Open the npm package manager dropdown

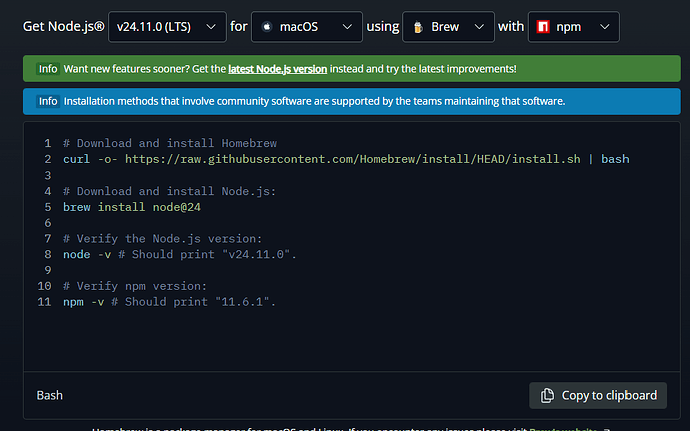573,27
